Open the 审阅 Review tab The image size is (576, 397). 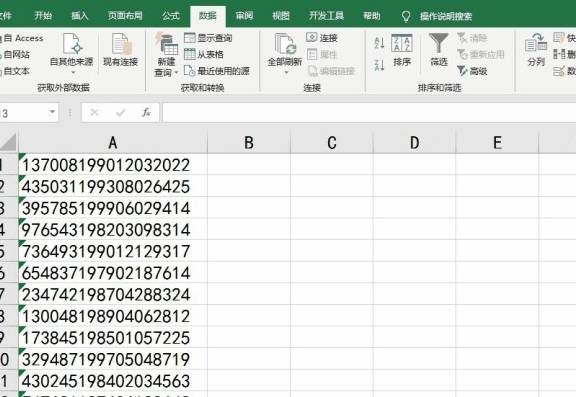[244, 16]
